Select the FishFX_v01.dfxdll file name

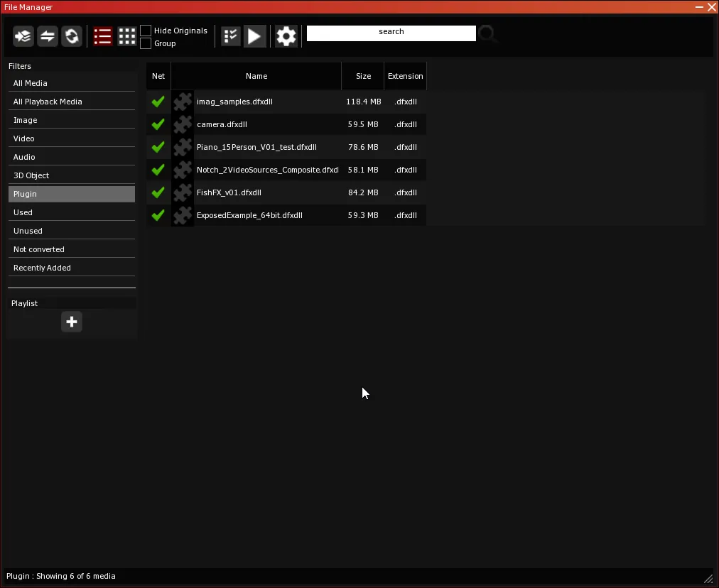pos(229,192)
